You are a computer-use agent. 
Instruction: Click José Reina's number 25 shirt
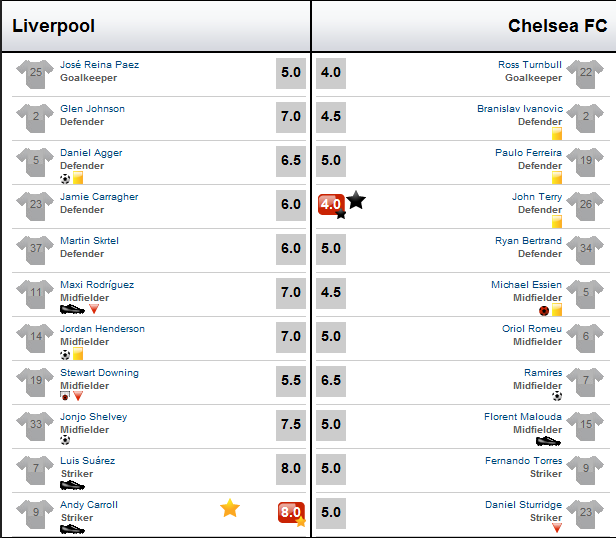35,74
